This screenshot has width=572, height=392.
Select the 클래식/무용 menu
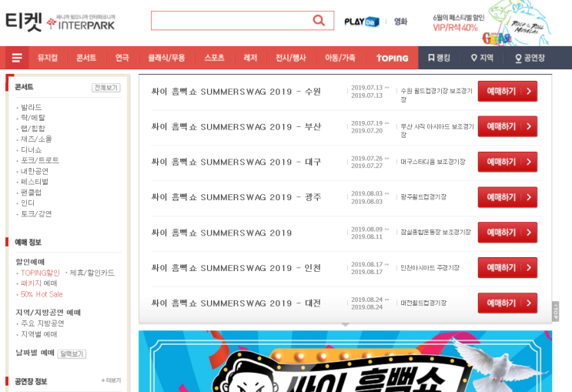point(166,58)
